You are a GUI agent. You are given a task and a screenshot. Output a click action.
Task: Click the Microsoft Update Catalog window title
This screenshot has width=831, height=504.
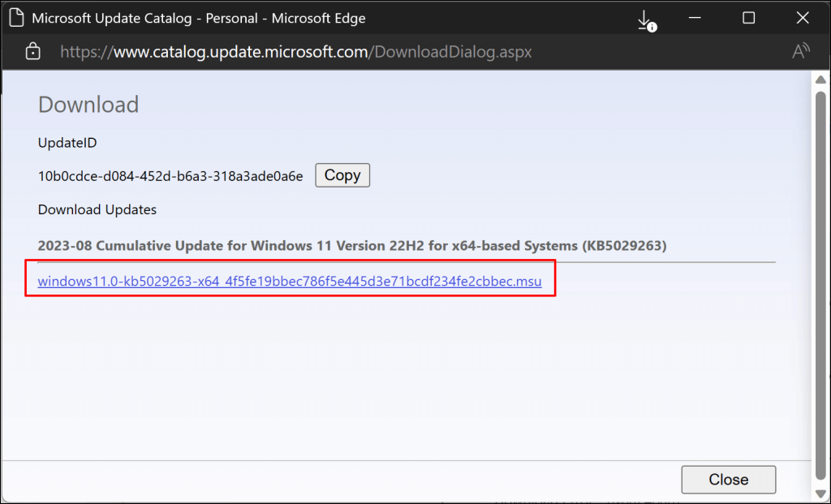tap(198, 19)
